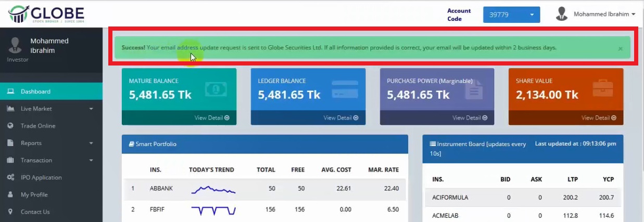Click the top-right user avatar icon

(562, 14)
